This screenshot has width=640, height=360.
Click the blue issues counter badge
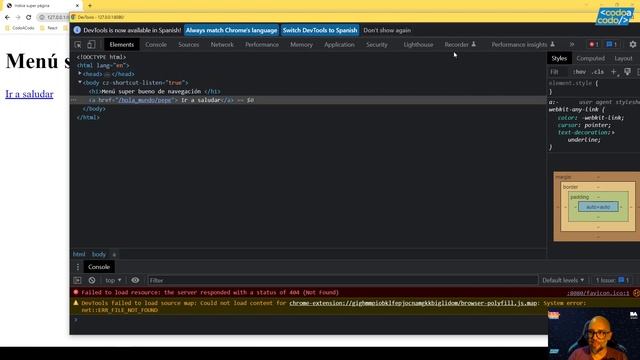coord(611,44)
